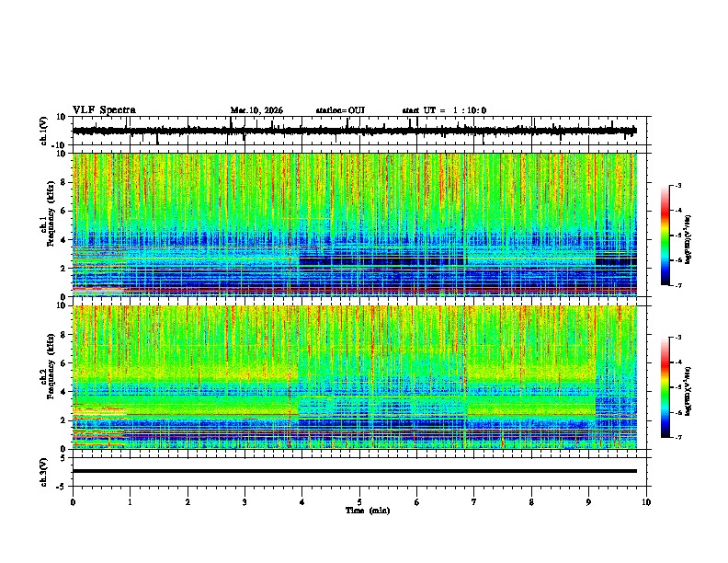The height and width of the screenshot is (563, 728).
Task: Click the "6" kHz tick on ch.2 frequency axis
Action: pyautogui.click(x=63, y=363)
